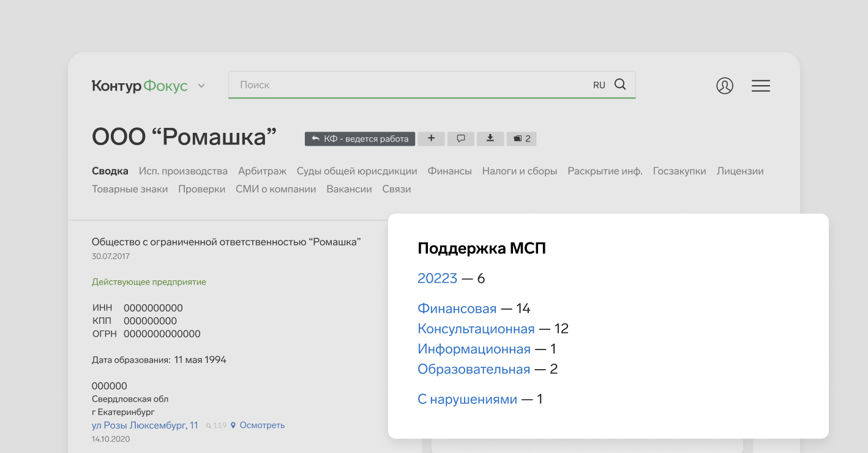This screenshot has height=453, width=868.
Task: Switch search language with RU selector
Action: (599, 85)
